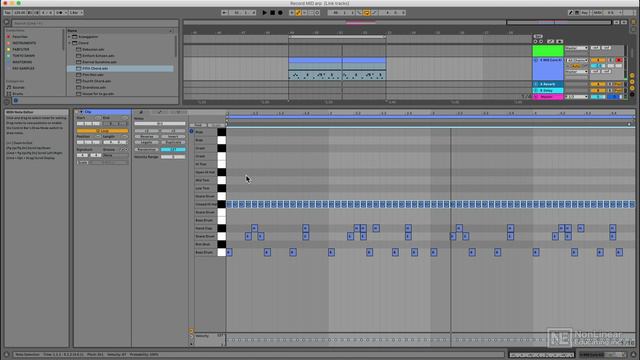Open the Drums category in browser
The image size is (640, 360).
tap(18, 93)
